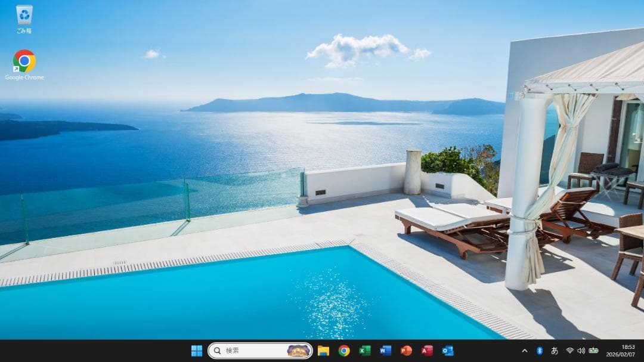Open PowerPoint from the taskbar

[x=405, y=352]
